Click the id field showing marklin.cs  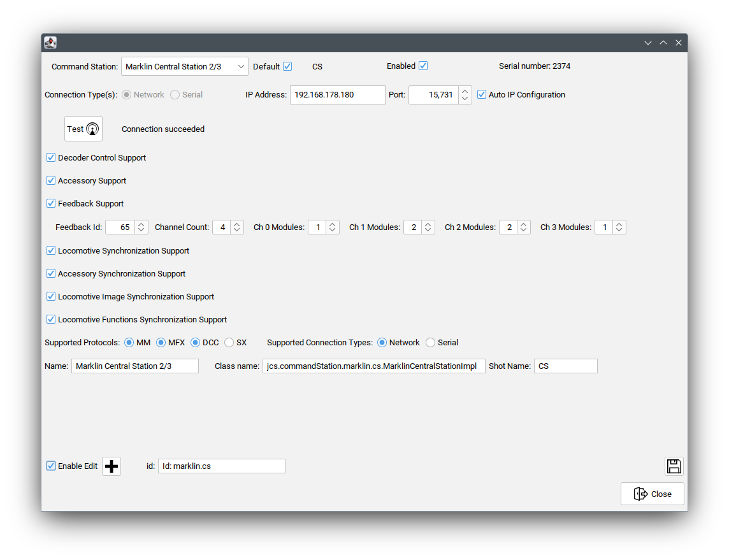(x=222, y=466)
